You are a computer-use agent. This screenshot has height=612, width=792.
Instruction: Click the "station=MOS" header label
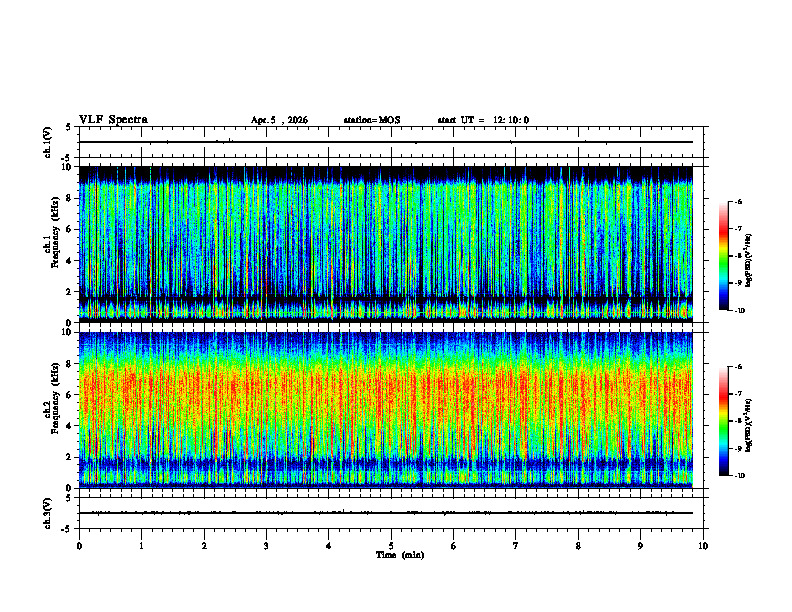pos(372,120)
